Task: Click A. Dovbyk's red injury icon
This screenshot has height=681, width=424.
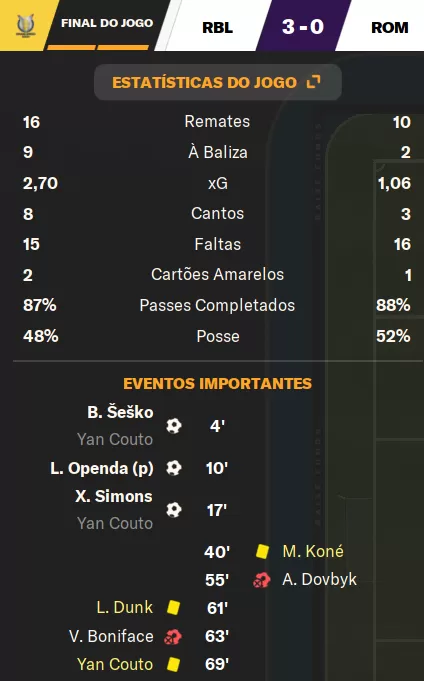Action: coord(262,580)
